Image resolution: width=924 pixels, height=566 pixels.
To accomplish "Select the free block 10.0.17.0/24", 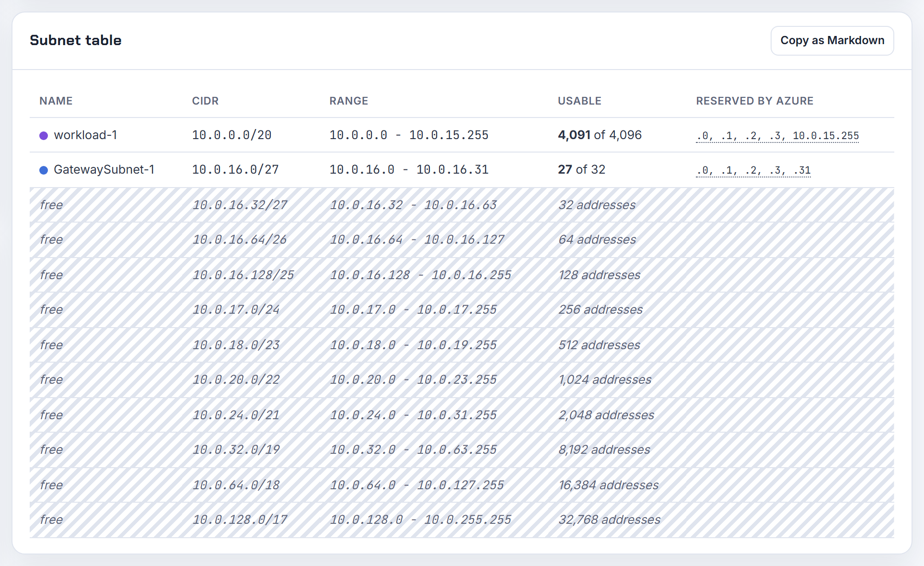I will (x=236, y=310).
